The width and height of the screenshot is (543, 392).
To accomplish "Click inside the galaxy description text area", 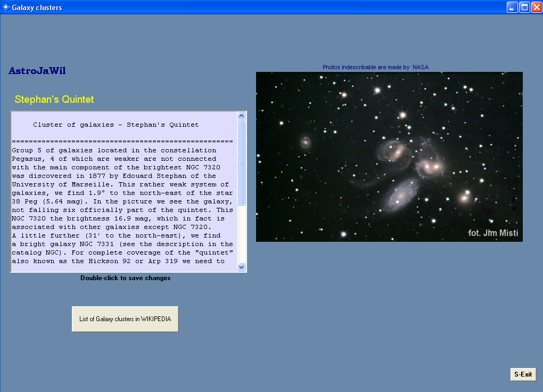I will coord(125,191).
